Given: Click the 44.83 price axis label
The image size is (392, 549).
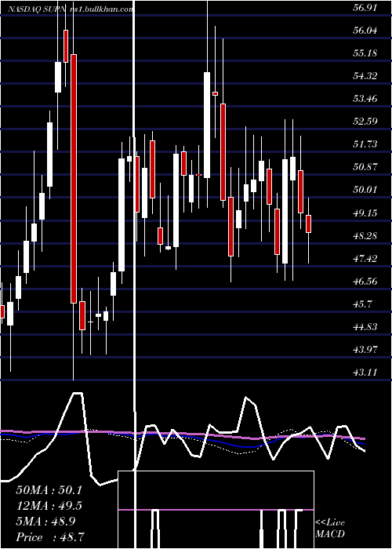Looking at the screenshot, I should (365, 327).
